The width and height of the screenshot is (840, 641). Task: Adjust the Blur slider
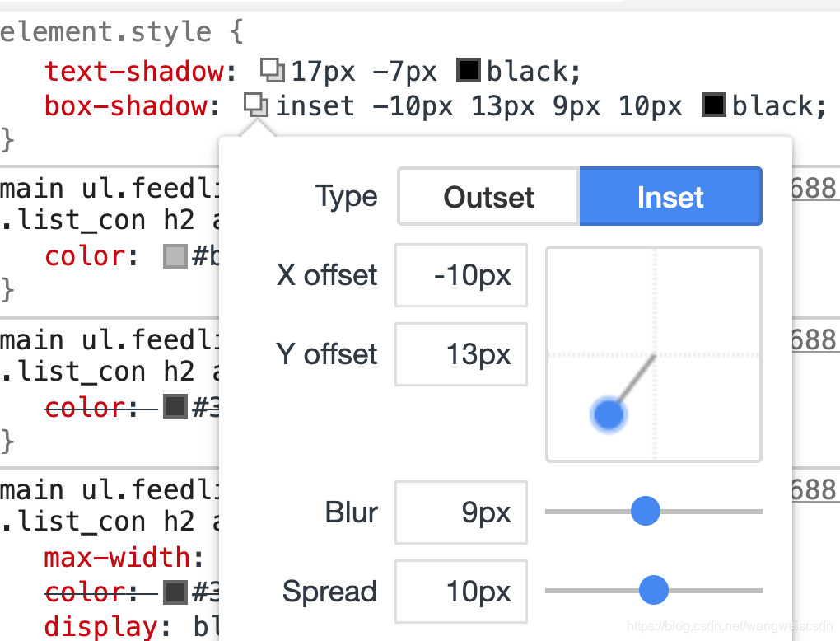pos(645,511)
